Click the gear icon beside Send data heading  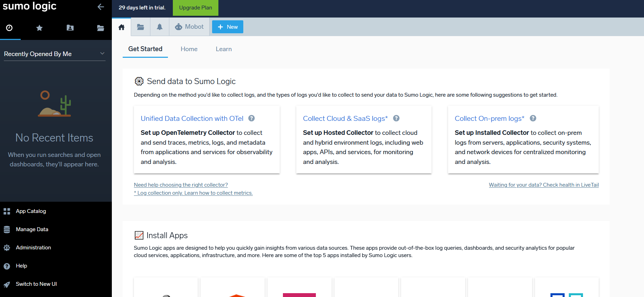[x=139, y=81]
